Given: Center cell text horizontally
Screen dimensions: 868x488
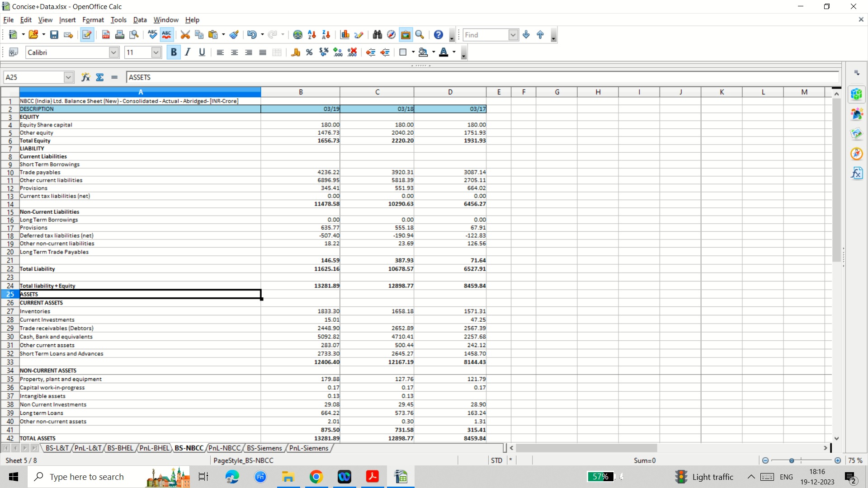Looking at the screenshot, I should (234, 52).
